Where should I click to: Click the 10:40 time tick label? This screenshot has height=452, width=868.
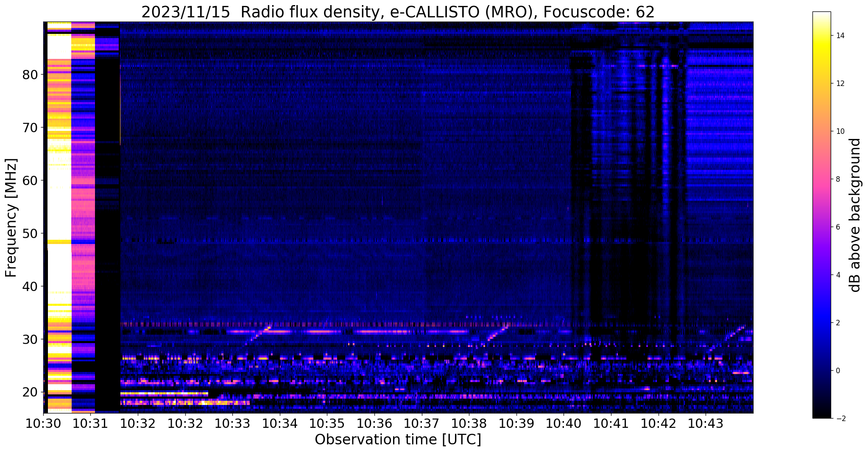pos(564,424)
